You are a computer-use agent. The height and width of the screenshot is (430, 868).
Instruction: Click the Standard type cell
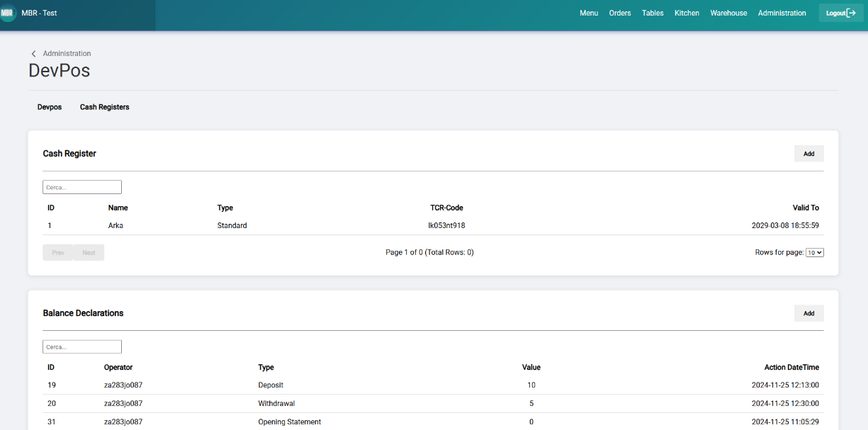point(232,225)
